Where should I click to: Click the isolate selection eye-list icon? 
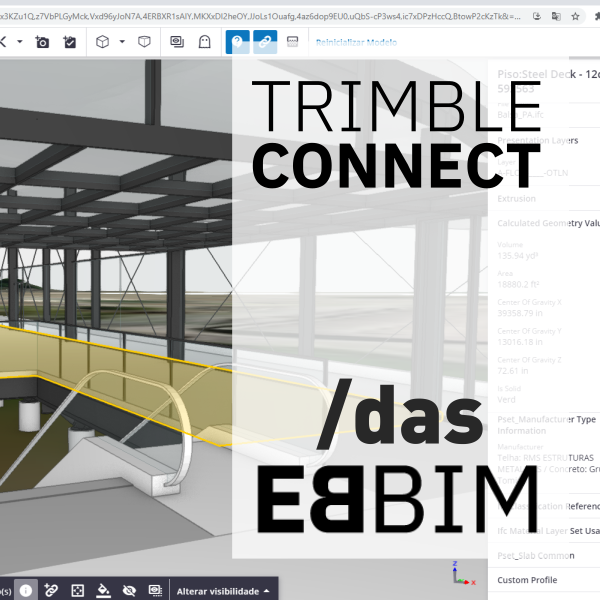tap(155, 590)
